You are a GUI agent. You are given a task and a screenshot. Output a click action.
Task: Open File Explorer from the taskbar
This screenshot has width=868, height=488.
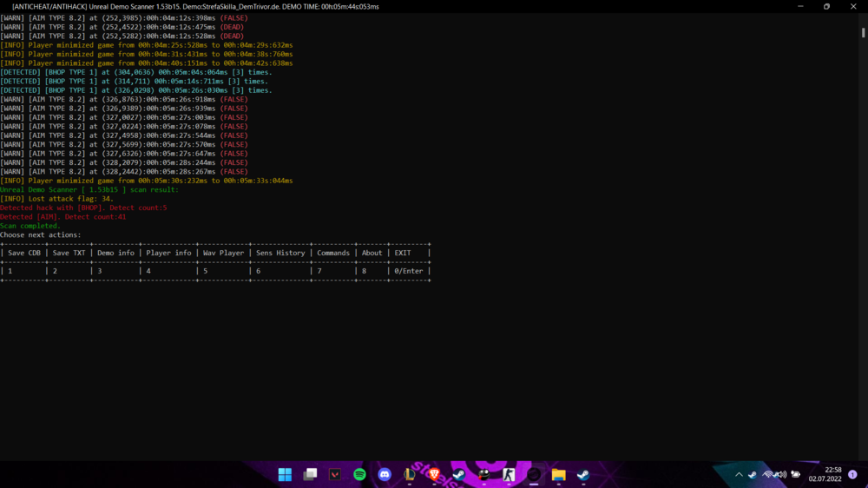[558, 475]
